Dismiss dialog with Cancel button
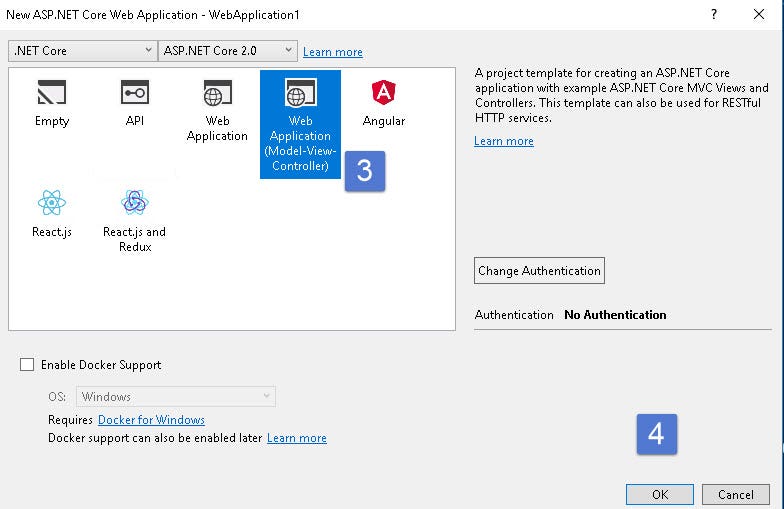This screenshot has height=509, width=784. pyautogui.click(x=736, y=494)
